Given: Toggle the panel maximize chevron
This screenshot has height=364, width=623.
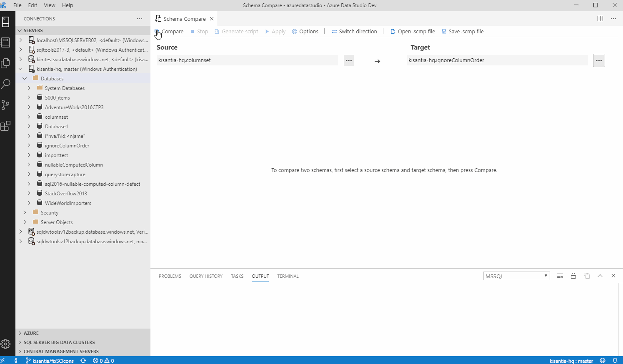Looking at the screenshot, I should point(600,276).
